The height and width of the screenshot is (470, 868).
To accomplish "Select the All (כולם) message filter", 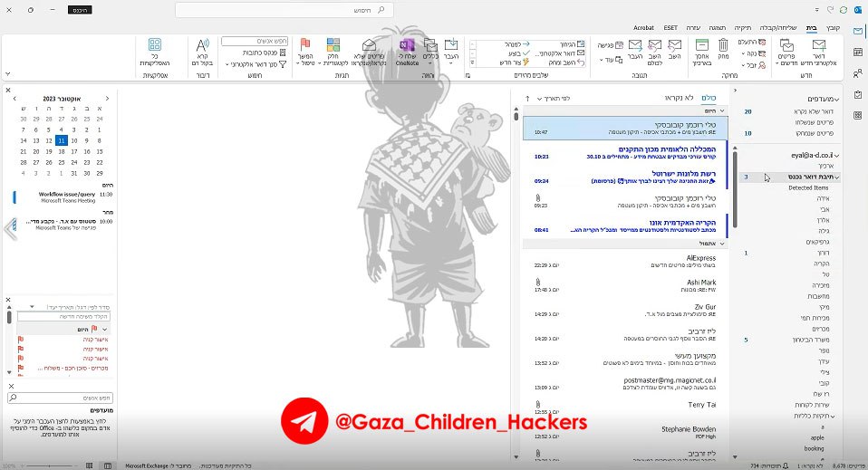I will 710,97.
